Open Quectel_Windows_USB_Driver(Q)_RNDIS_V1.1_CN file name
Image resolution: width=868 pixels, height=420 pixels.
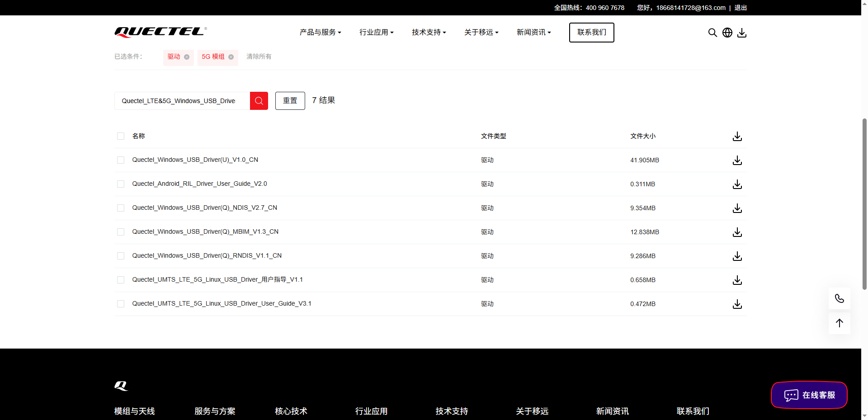[207, 255]
